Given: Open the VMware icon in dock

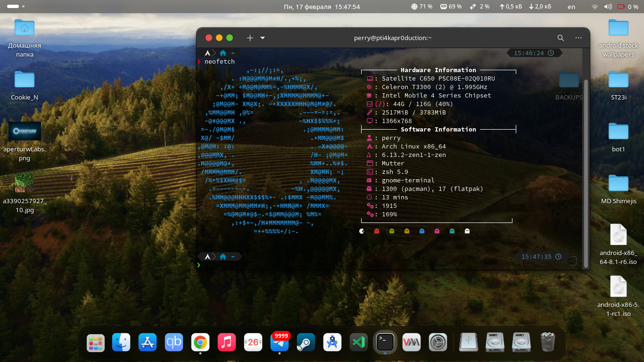Looking at the screenshot, I should pyautogui.click(x=411, y=343).
